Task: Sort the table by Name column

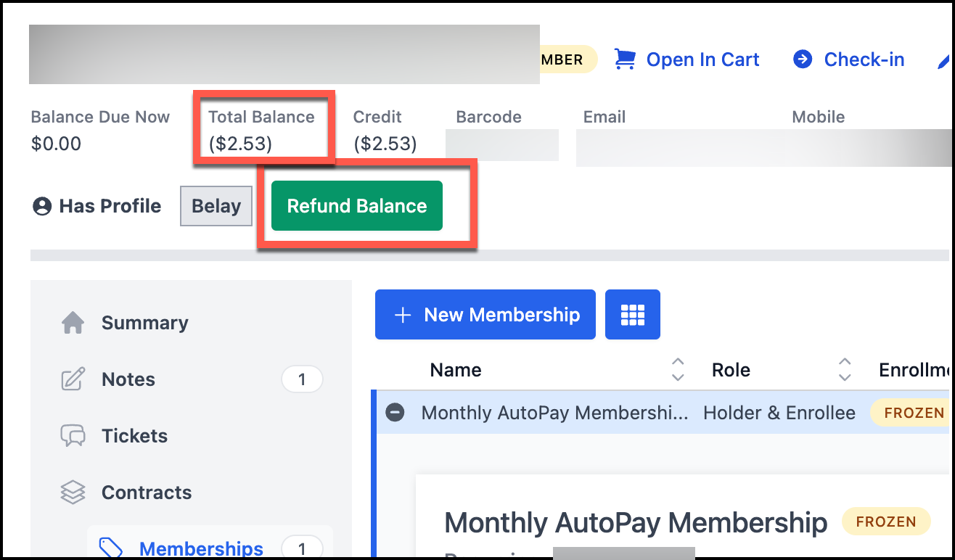Action: [x=678, y=369]
